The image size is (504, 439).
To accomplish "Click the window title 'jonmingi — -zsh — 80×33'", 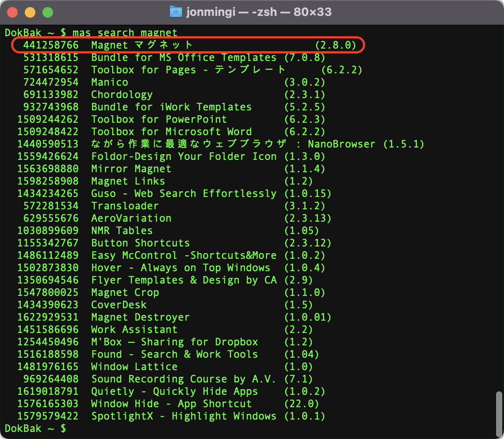I will [259, 12].
